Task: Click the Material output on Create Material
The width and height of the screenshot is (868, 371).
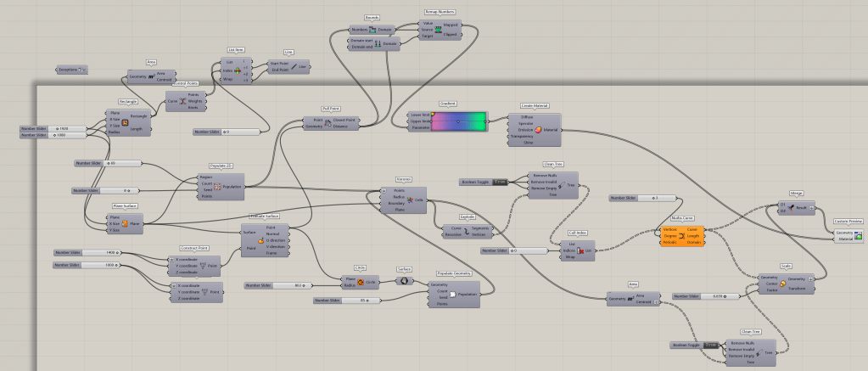Action: 552,130
